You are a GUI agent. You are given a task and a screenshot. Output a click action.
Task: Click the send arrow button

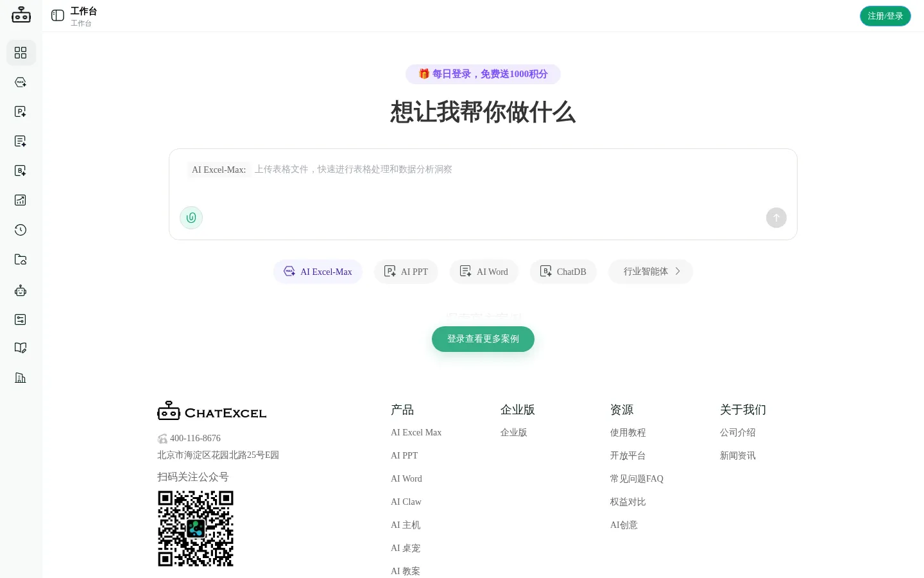tap(776, 218)
